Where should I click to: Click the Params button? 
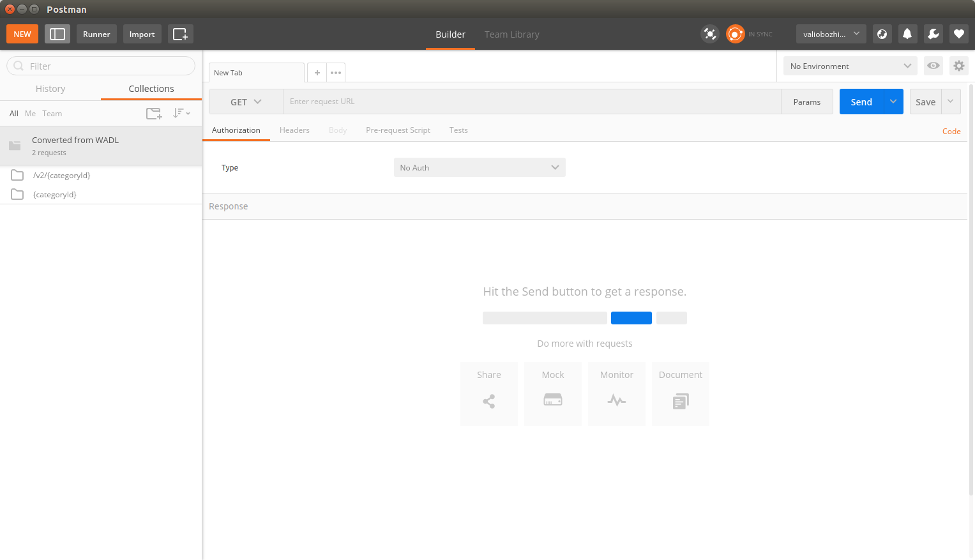click(x=807, y=102)
